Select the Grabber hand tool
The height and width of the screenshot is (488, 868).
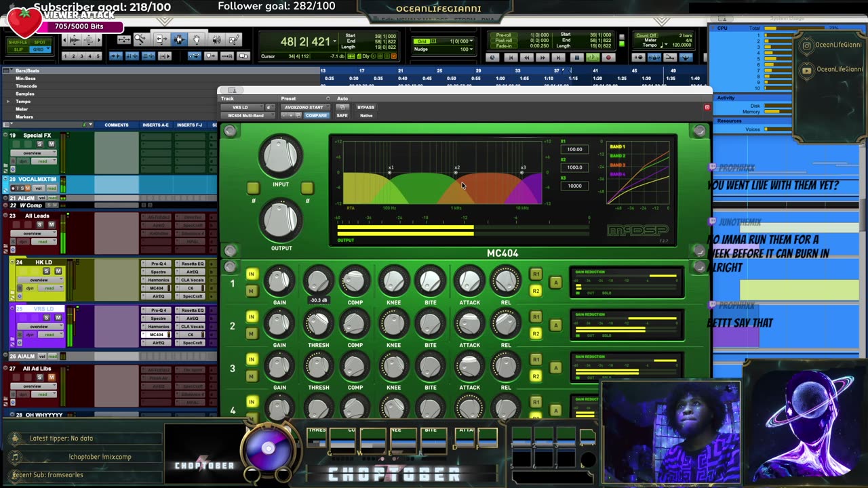tap(197, 40)
